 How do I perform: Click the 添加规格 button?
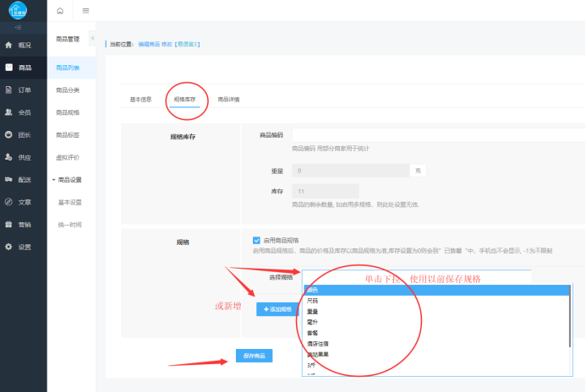(x=277, y=309)
